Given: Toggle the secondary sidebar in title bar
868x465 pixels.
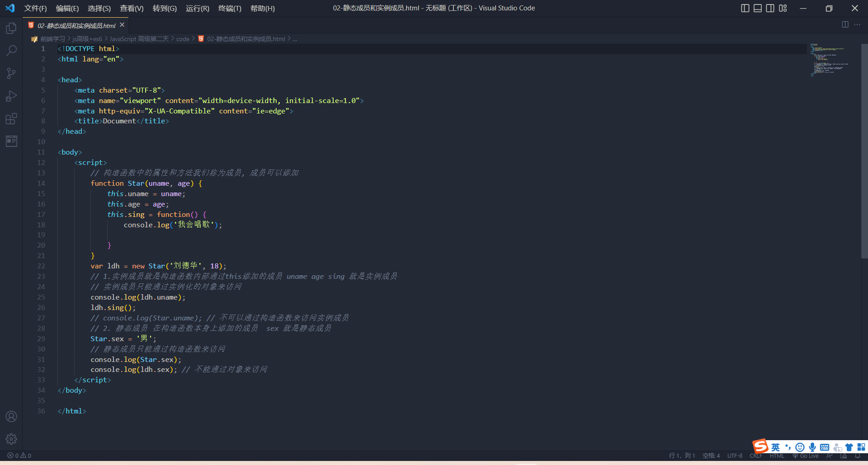Looking at the screenshot, I should [770, 8].
